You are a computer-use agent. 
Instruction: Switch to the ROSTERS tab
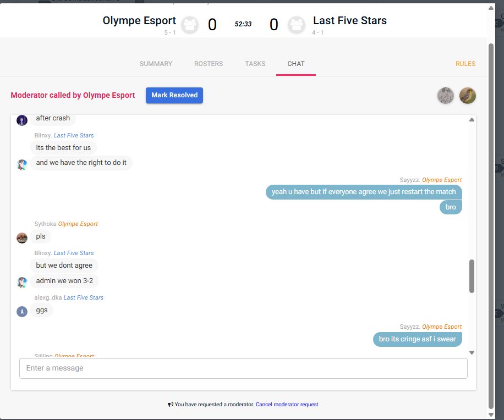click(x=209, y=64)
